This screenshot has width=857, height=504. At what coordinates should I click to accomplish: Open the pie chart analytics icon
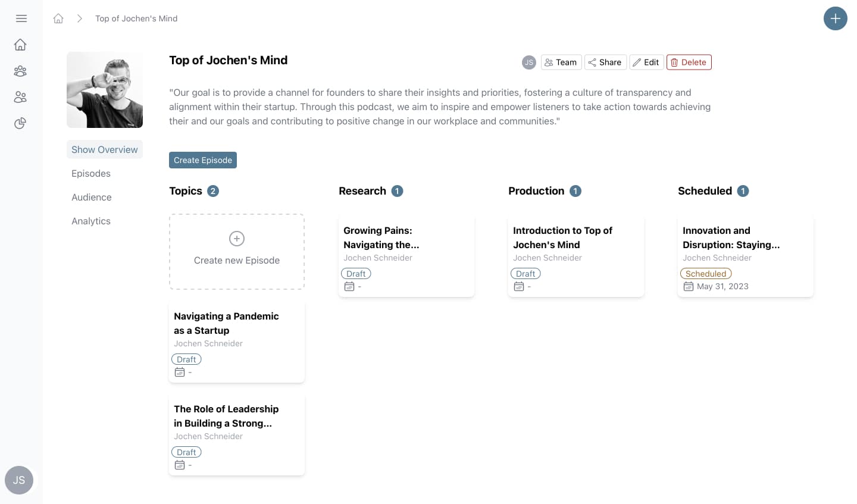click(20, 123)
